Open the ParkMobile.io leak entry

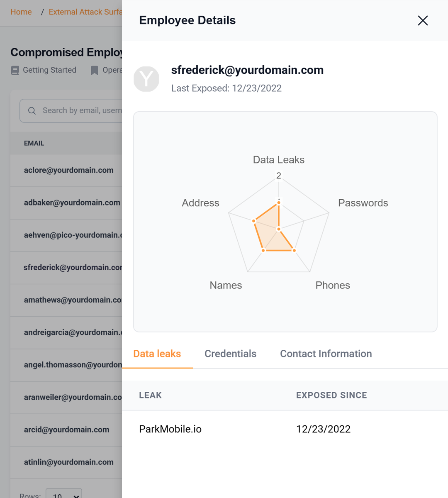(170, 429)
